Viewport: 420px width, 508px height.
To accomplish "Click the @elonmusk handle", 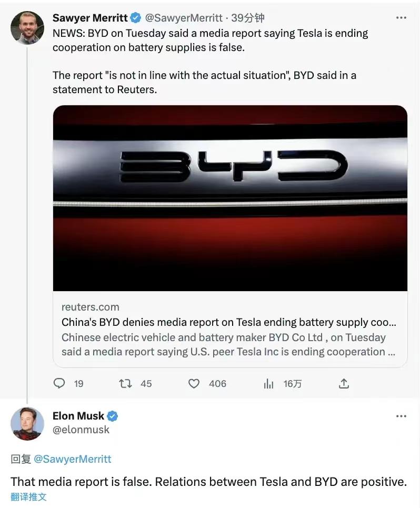I will click(81, 430).
